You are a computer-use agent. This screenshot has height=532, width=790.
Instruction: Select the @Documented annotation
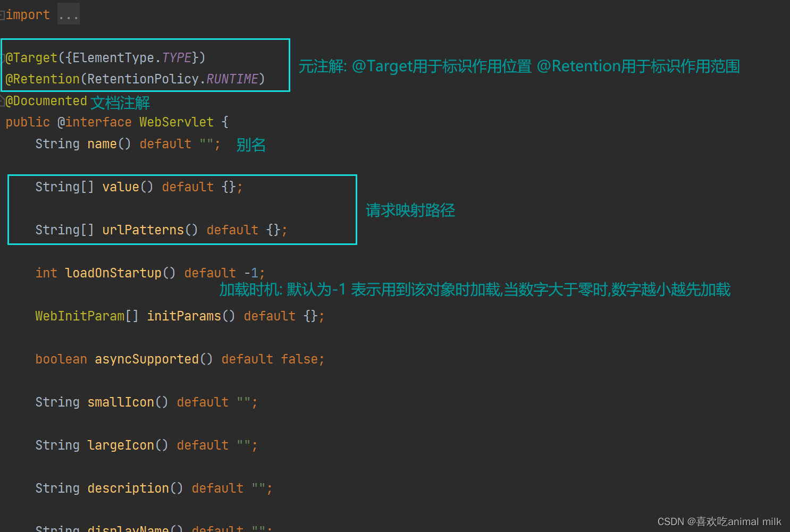(46, 100)
